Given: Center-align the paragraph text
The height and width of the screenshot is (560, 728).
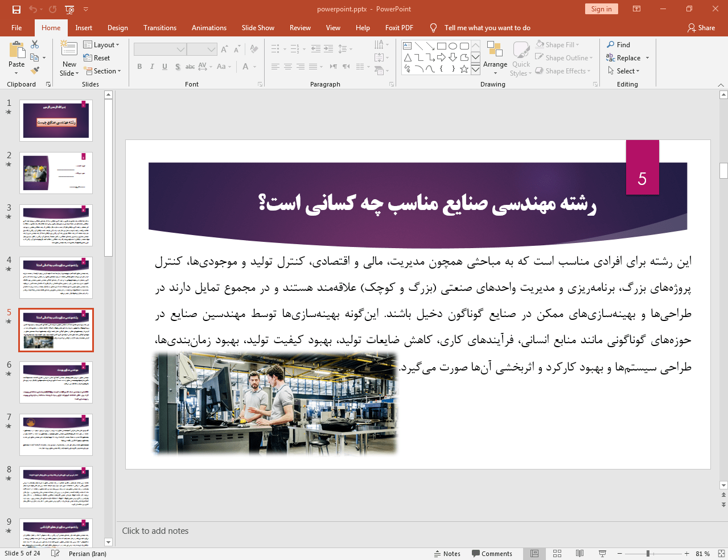Looking at the screenshot, I should (x=288, y=67).
